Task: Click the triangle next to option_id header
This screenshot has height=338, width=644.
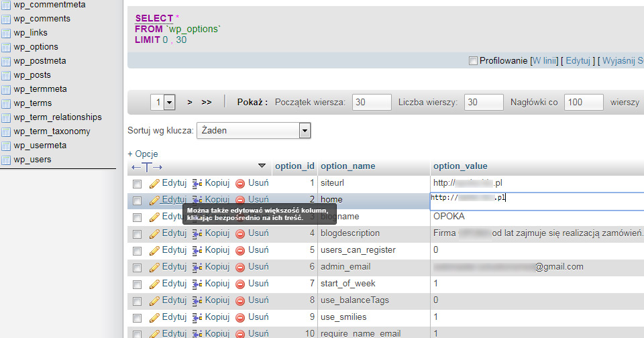Action: click(x=262, y=166)
